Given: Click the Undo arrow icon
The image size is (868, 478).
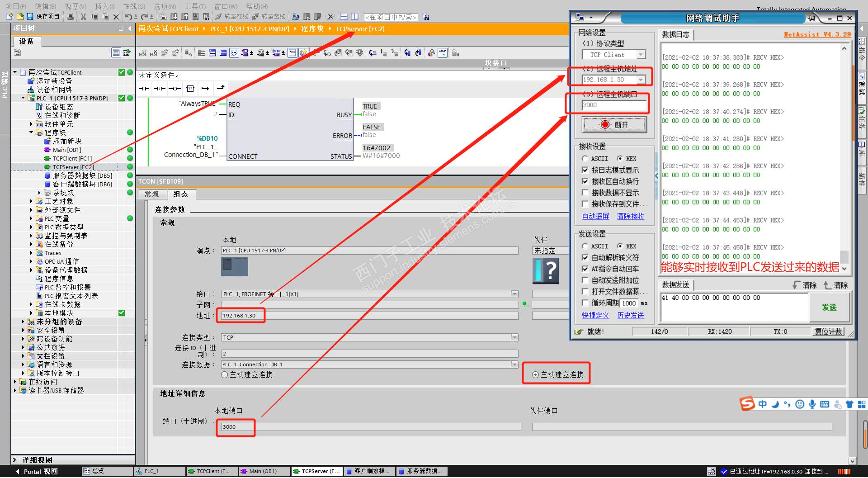Looking at the screenshot, I should (128, 16).
